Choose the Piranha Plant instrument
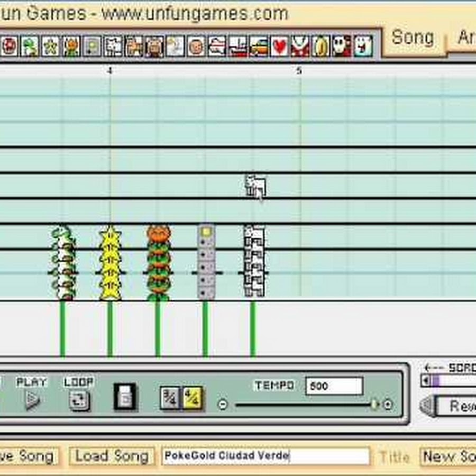 (x=300, y=47)
